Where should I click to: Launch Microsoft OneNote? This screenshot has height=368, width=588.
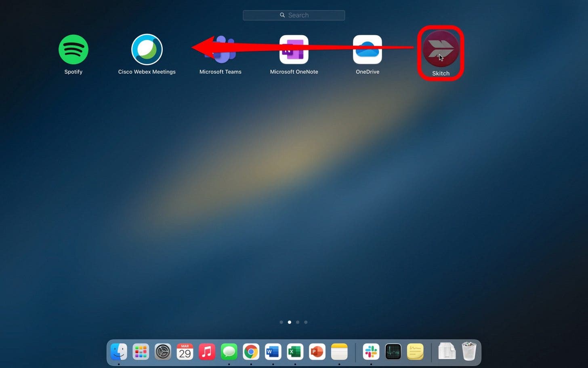click(294, 49)
